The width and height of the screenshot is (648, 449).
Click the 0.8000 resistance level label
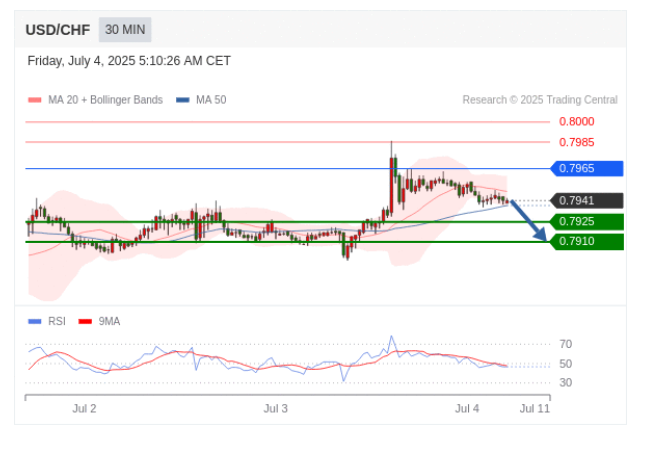[576, 121]
